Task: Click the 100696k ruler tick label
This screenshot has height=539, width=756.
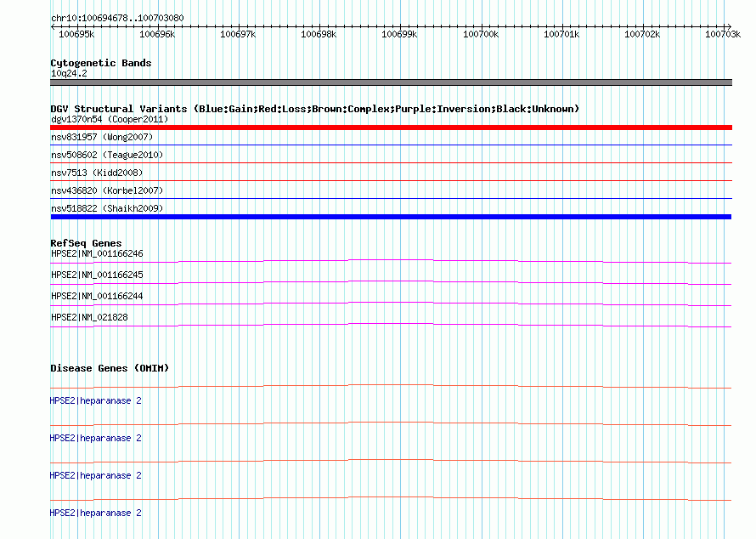Action: pos(157,34)
